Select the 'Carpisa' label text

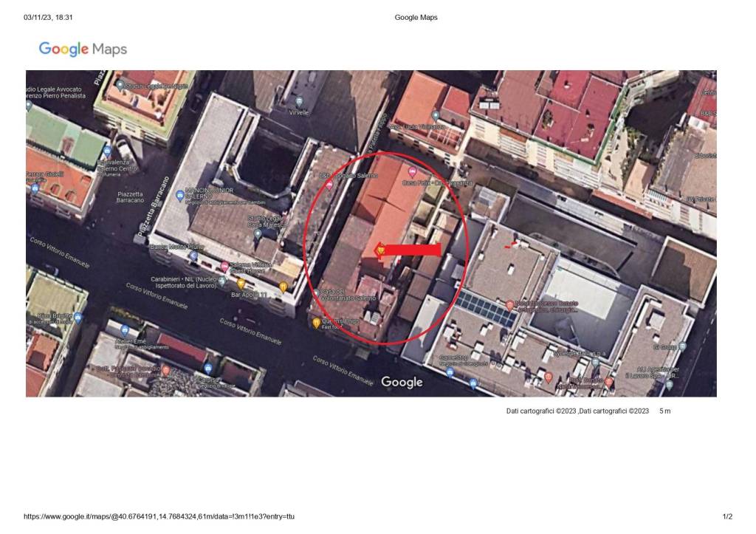207,380
